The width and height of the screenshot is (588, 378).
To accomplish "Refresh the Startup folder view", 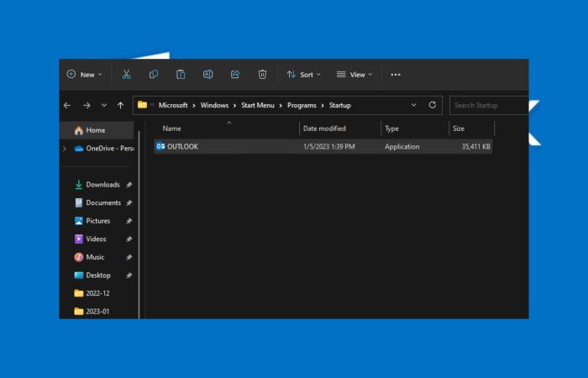I will (433, 105).
